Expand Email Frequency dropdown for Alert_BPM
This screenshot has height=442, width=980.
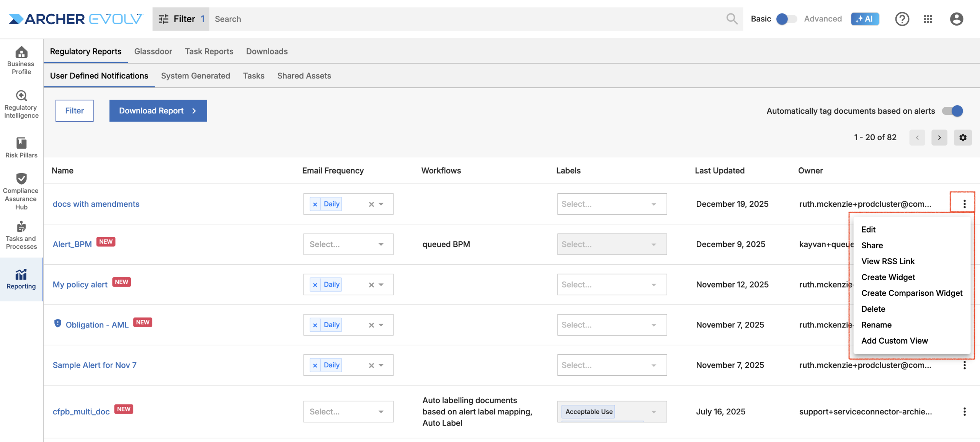(x=381, y=244)
